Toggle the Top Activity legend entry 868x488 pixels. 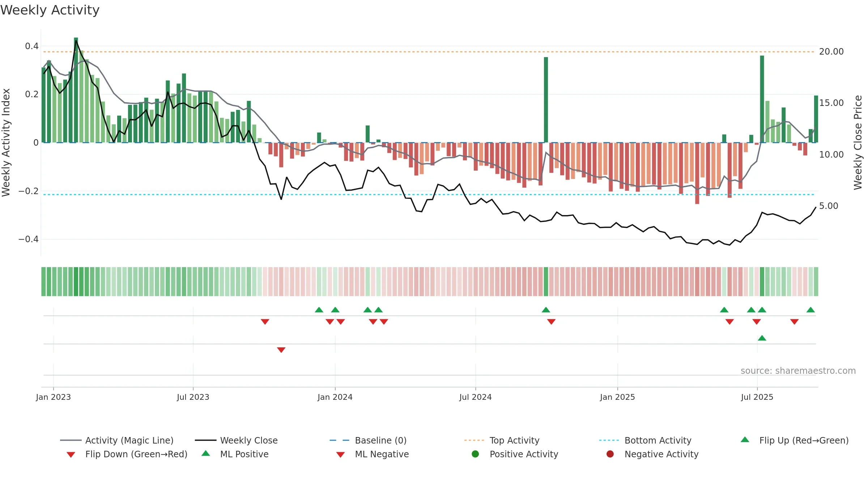click(x=502, y=440)
